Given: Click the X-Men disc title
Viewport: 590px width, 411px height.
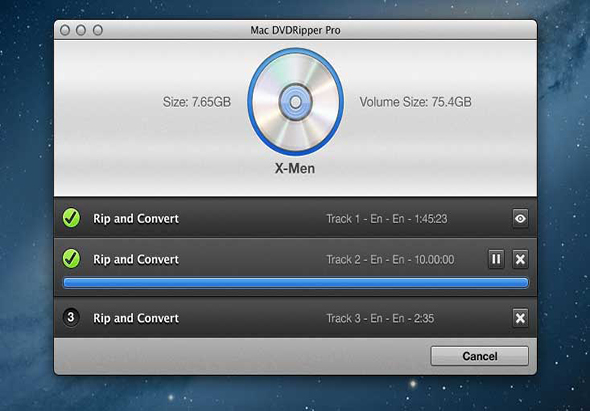Looking at the screenshot, I should (x=295, y=168).
